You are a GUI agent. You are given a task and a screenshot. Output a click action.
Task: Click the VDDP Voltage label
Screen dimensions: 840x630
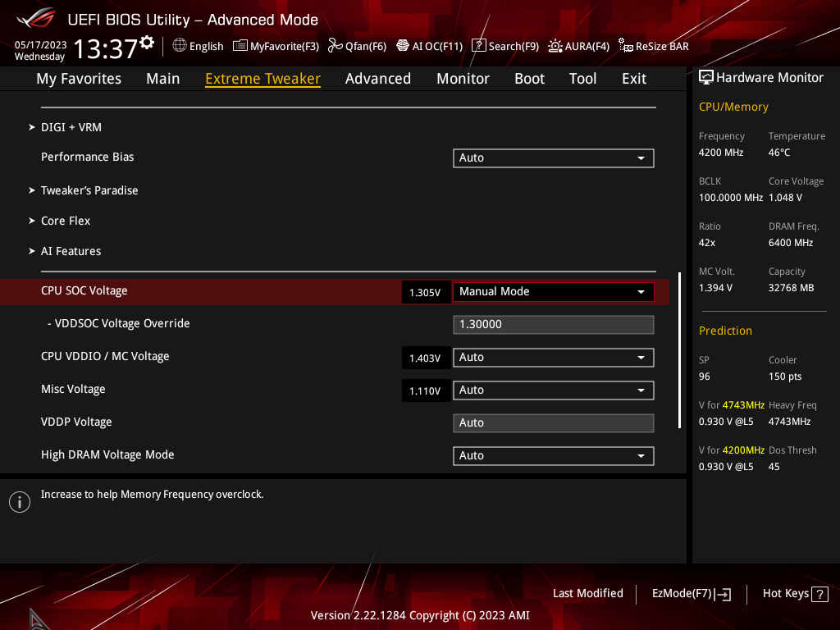pos(76,422)
